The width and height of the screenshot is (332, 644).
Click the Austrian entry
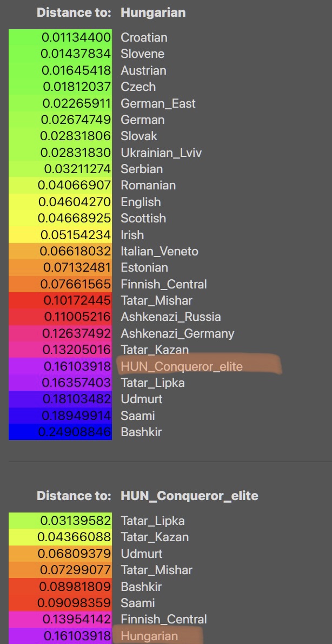[x=143, y=70]
